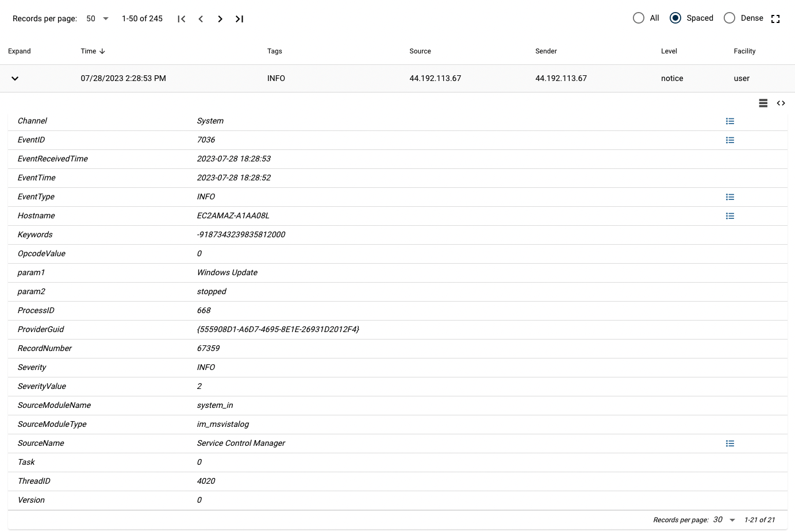795x532 pixels.
Task: Click the Channel value System
Action: [x=210, y=121]
